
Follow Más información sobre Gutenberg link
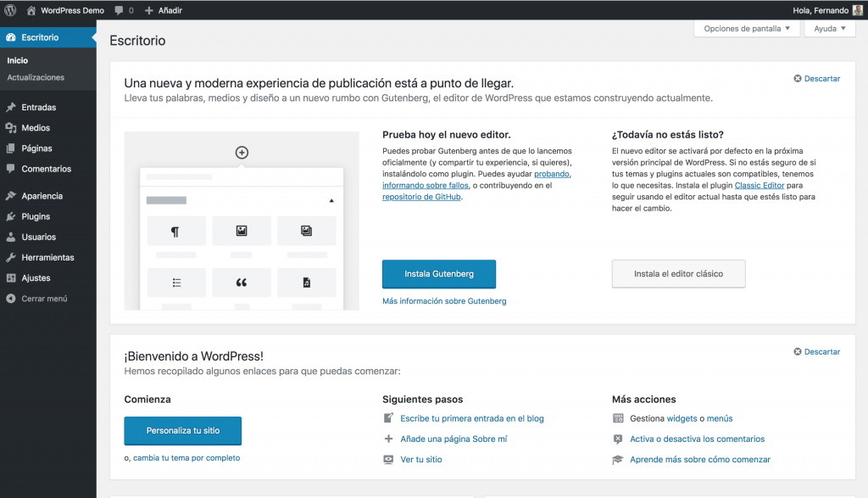(x=444, y=301)
